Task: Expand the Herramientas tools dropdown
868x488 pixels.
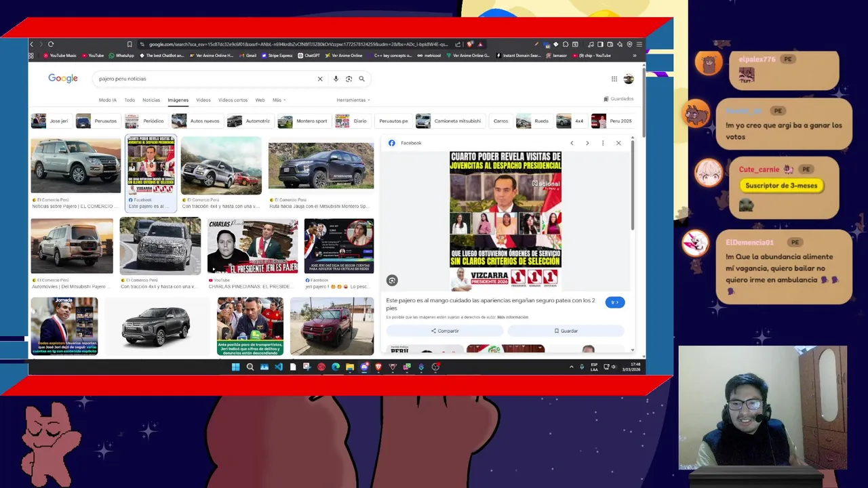Action: [353, 100]
